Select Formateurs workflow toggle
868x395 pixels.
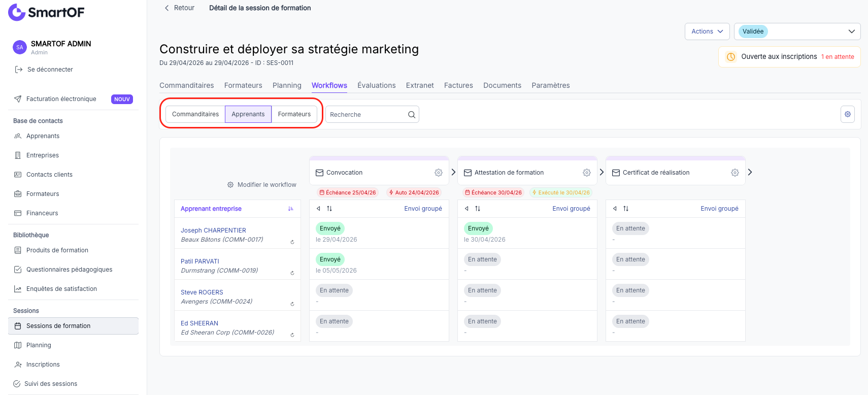pyautogui.click(x=294, y=114)
